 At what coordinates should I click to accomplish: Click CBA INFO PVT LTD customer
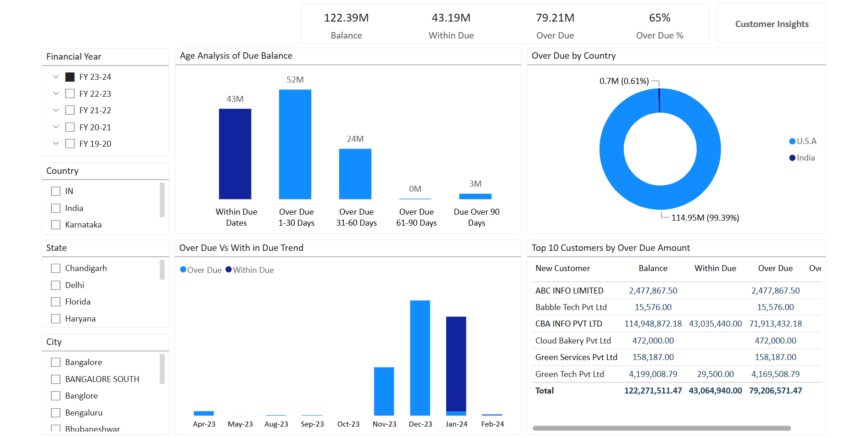(x=569, y=324)
